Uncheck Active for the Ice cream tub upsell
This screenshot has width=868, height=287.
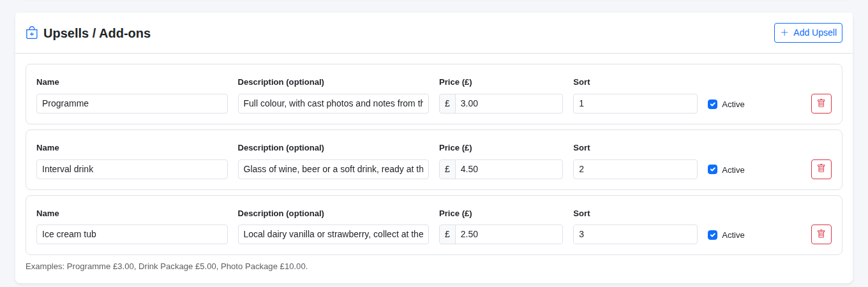[712, 235]
